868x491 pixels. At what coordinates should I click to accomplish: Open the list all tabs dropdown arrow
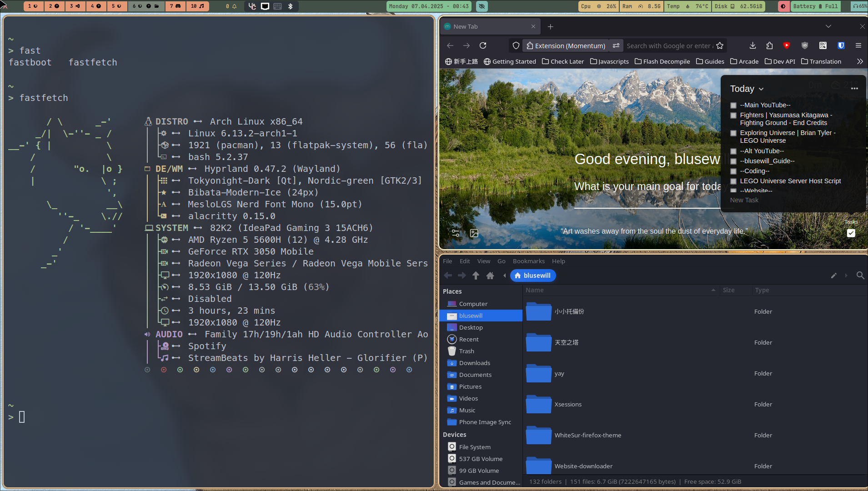coord(828,26)
